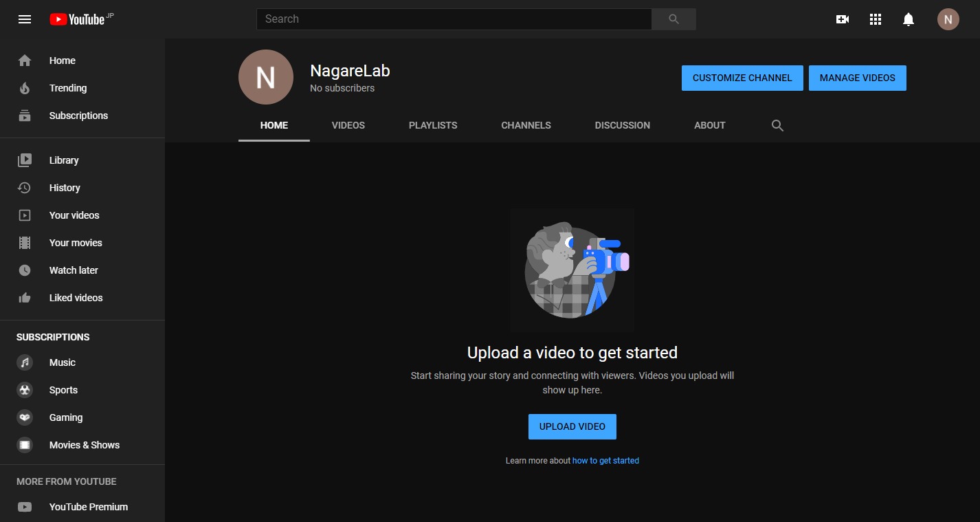Open the create video camera icon
This screenshot has height=522, width=980.
click(x=843, y=19)
